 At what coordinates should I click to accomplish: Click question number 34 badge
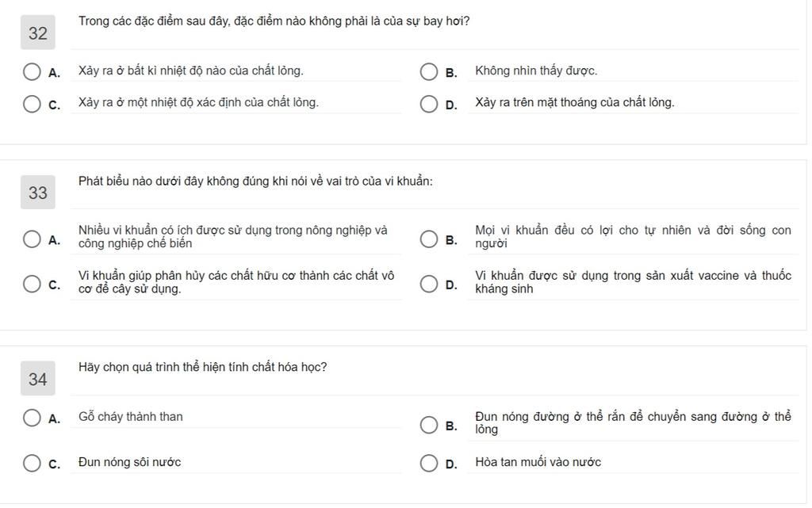click(x=38, y=379)
